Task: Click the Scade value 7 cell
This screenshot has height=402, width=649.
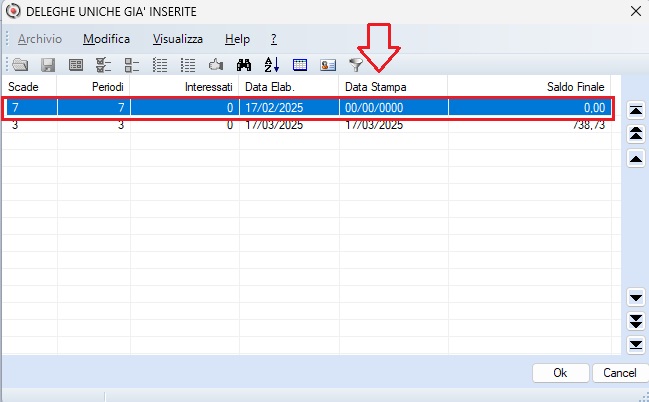Action: pyautogui.click(x=30, y=108)
